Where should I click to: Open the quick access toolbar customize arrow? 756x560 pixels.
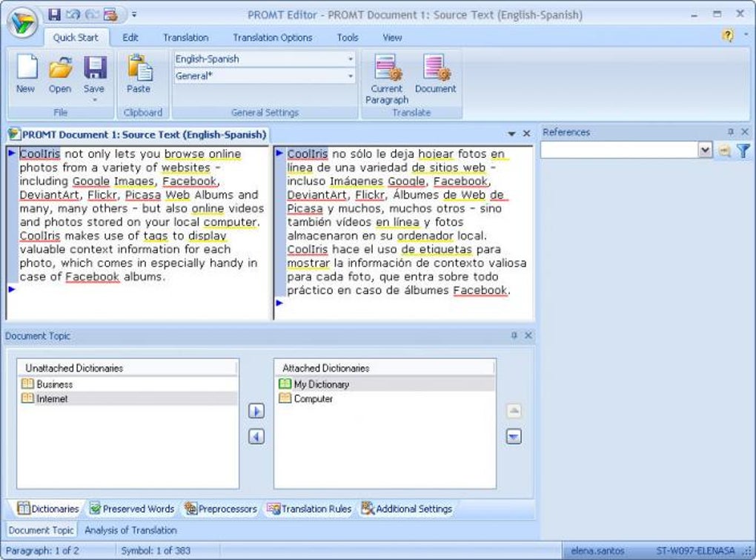point(134,15)
